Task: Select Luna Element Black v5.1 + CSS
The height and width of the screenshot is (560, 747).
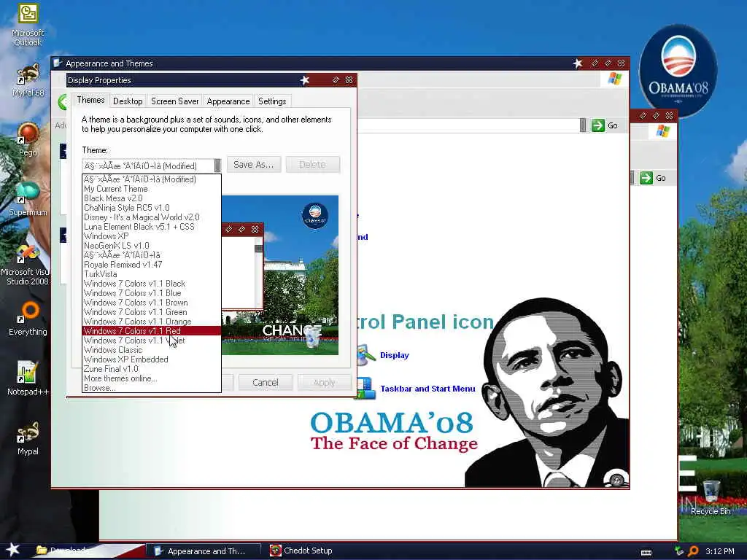Action: pos(152,227)
